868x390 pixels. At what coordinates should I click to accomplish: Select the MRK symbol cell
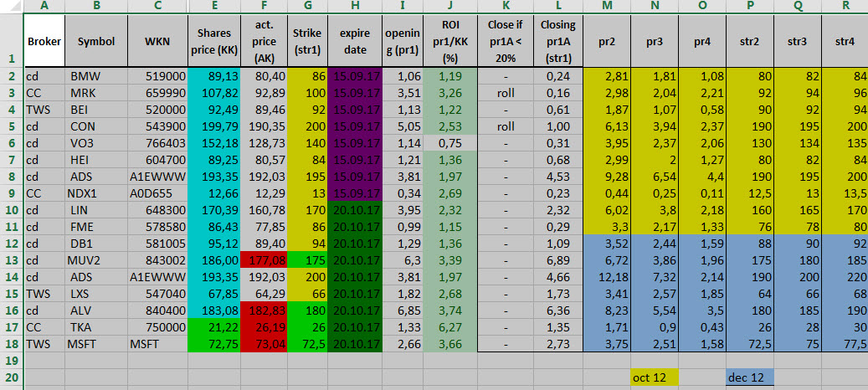[96, 93]
